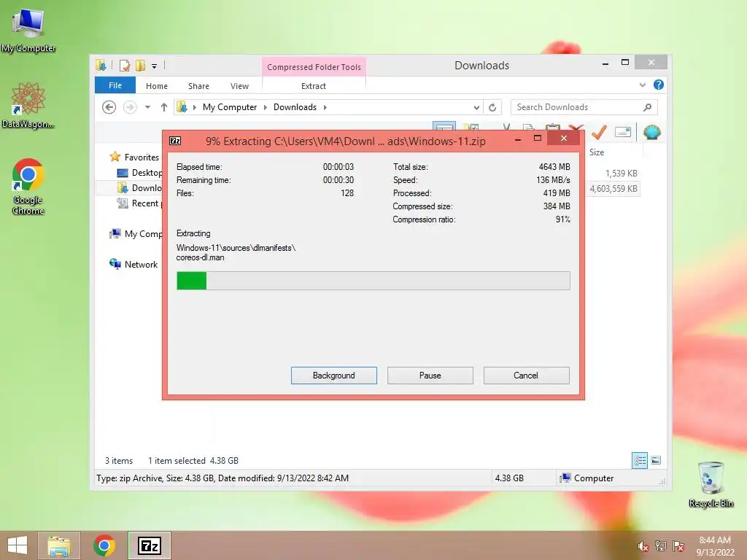The height and width of the screenshot is (560, 747).
Task: Open the File tab in Downloads window
Action: coord(115,85)
